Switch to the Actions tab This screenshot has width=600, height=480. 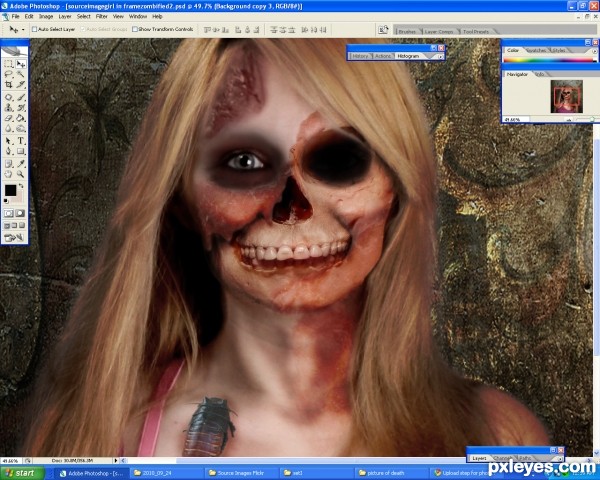click(383, 56)
